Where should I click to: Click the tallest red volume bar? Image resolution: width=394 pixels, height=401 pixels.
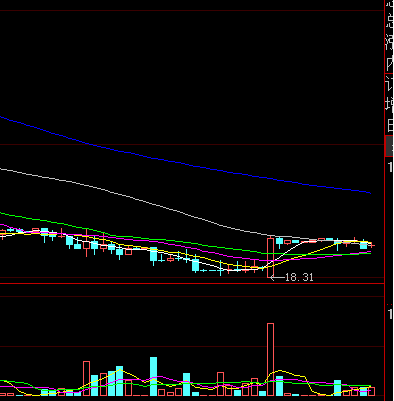(x=270, y=359)
